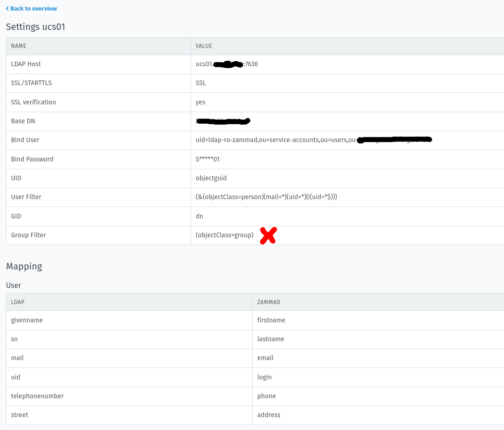Click the Bind User value starting with uid=ldap-ro-zammad
The height and width of the screenshot is (430, 504).
(x=276, y=140)
